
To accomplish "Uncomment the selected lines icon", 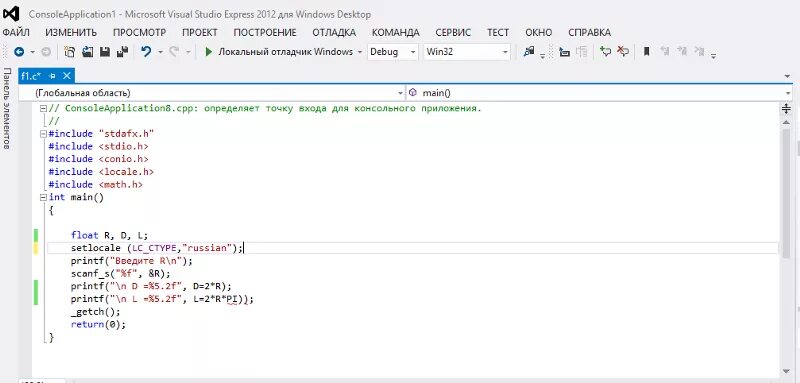I will (623, 52).
